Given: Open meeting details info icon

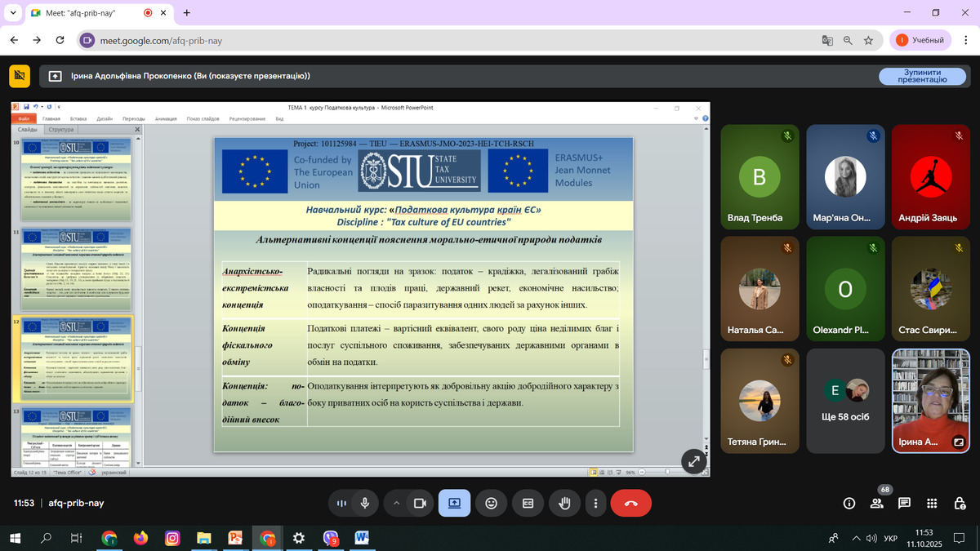Looking at the screenshot, I should 849,504.
